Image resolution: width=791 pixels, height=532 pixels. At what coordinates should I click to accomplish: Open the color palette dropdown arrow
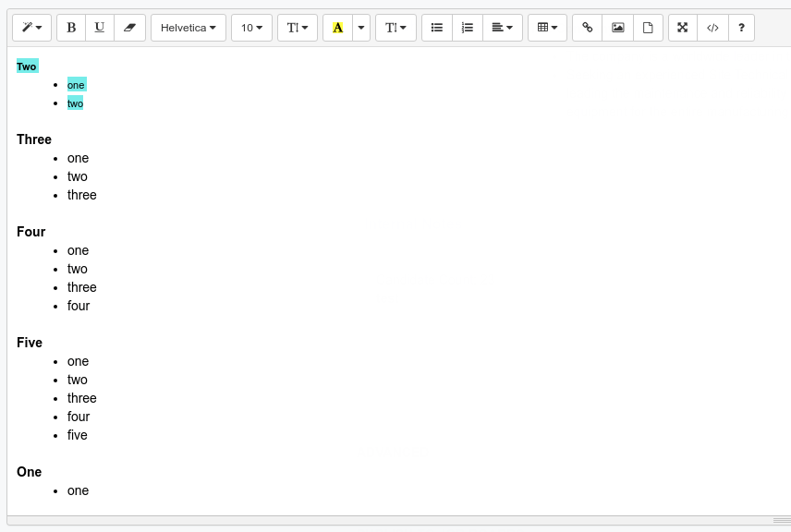[361, 28]
